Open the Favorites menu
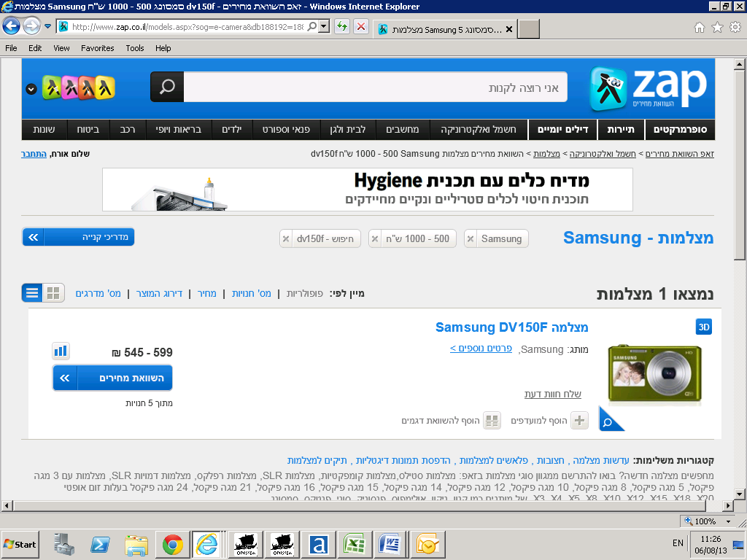The width and height of the screenshot is (747, 560). click(x=98, y=48)
